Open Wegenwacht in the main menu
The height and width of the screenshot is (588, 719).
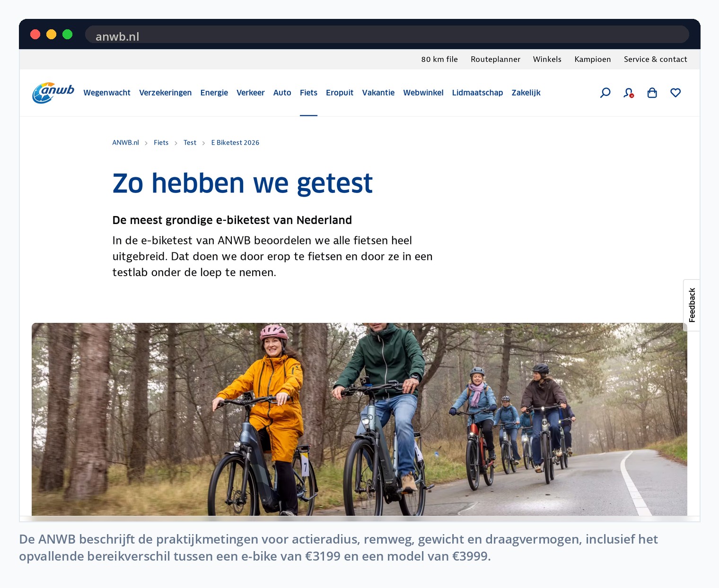pyautogui.click(x=107, y=93)
